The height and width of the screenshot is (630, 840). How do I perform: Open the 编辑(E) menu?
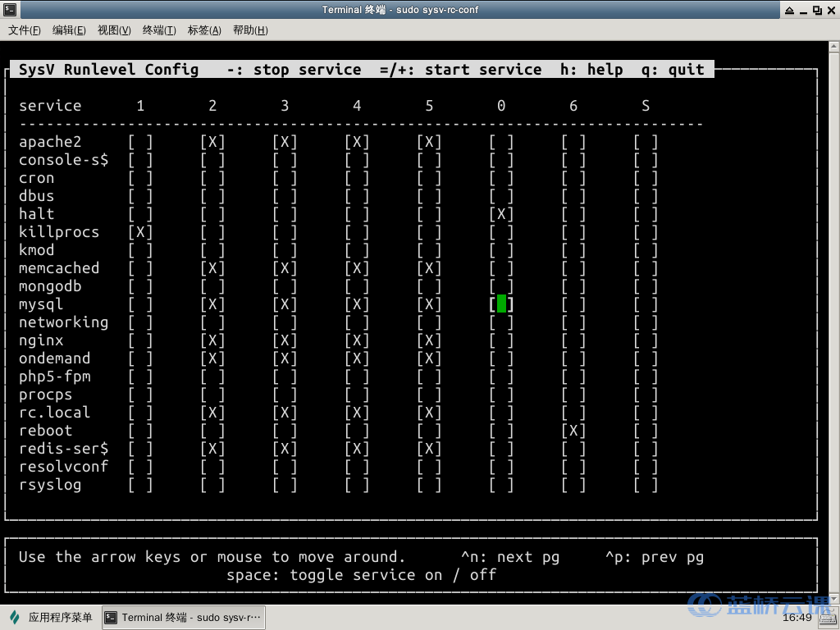tap(69, 30)
